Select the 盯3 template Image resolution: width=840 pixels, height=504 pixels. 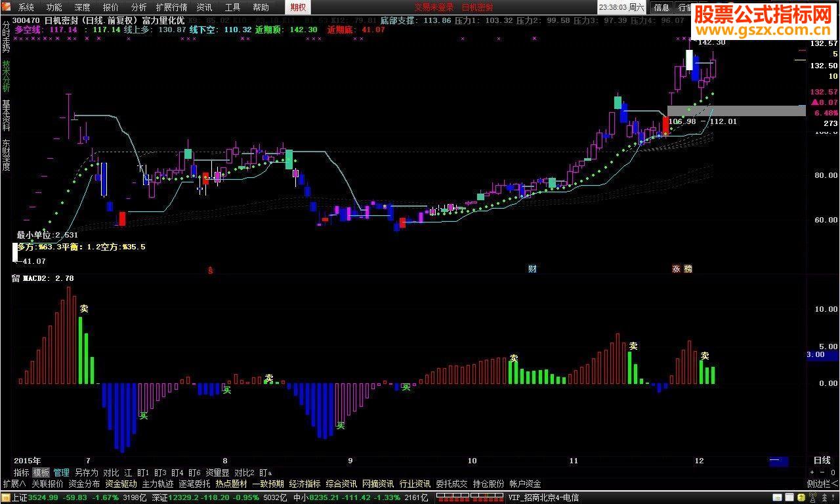160,472
